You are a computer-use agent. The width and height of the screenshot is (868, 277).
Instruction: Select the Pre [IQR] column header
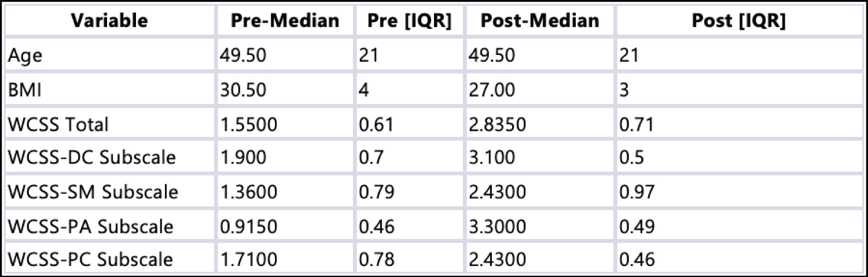[x=410, y=21]
